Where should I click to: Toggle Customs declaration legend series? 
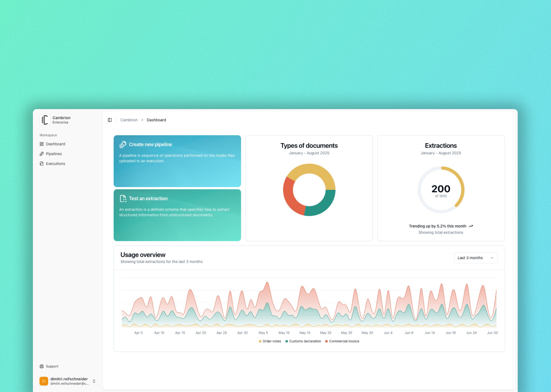(x=303, y=341)
